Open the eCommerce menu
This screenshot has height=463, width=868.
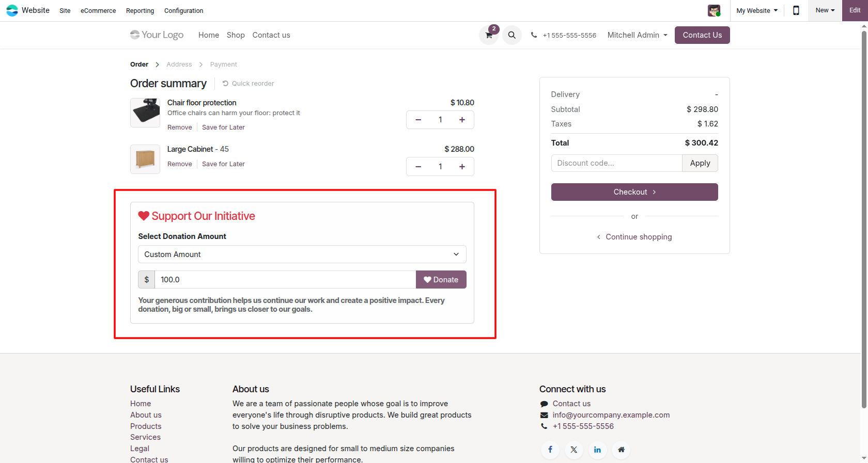tap(98, 11)
